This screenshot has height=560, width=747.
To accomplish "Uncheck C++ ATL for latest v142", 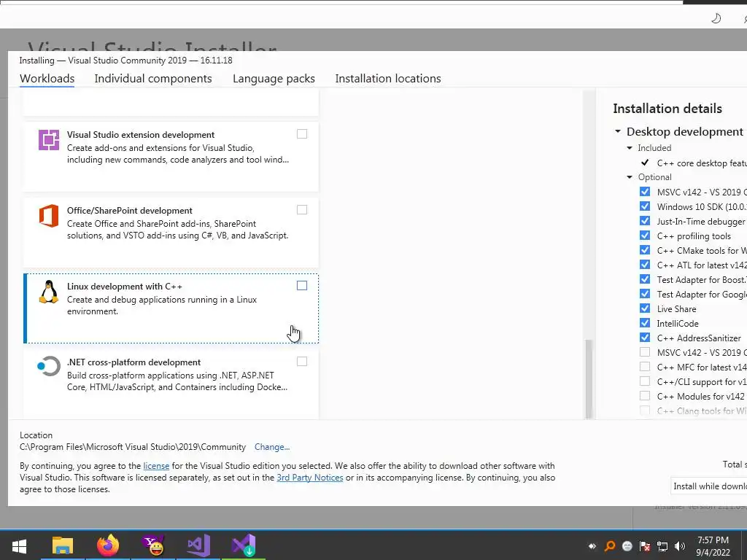I will [x=645, y=264].
